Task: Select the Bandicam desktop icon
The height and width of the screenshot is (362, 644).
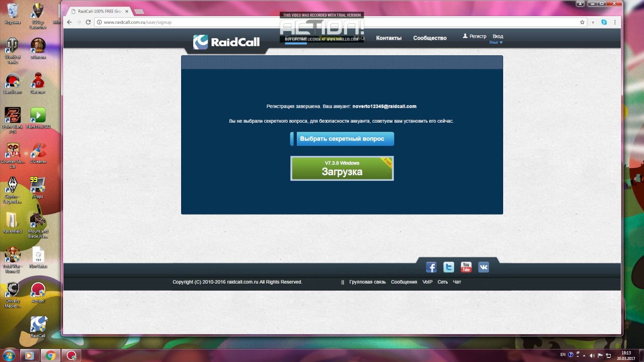Action: click(13, 83)
